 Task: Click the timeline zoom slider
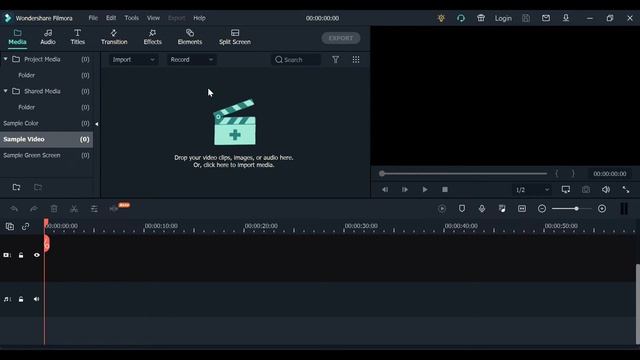[x=572, y=209]
